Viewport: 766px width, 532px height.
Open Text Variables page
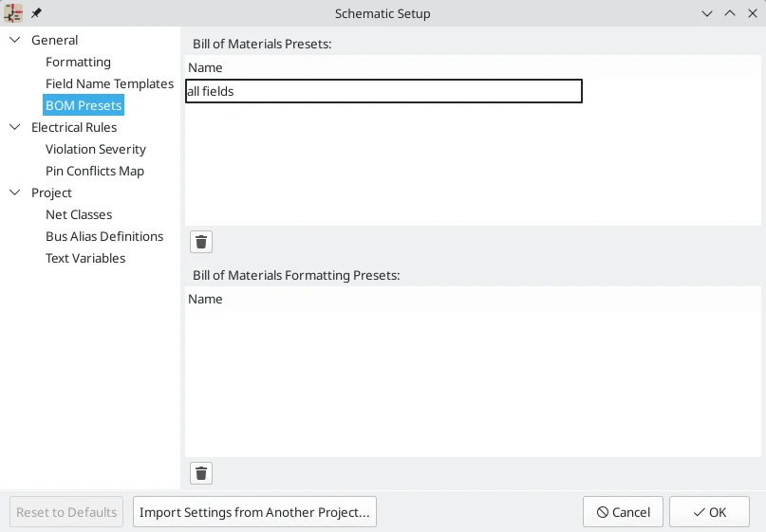tap(85, 258)
